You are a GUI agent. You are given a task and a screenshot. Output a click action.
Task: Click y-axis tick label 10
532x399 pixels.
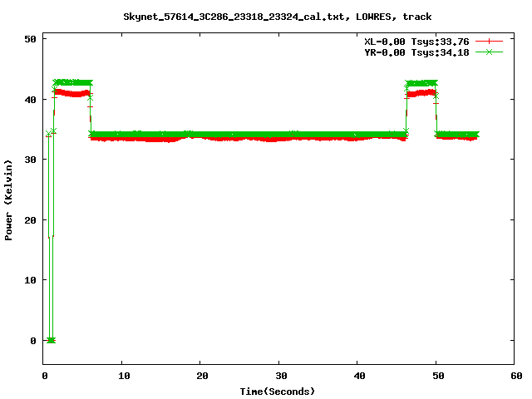coord(30,280)
